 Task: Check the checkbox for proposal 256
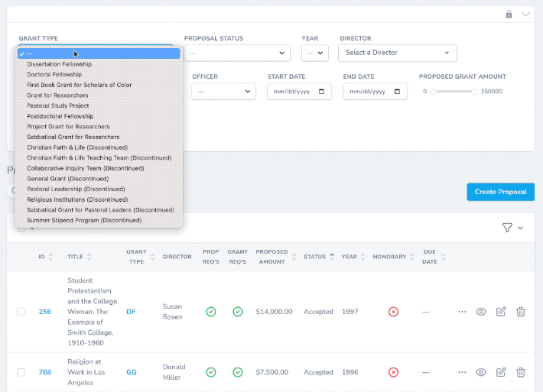[21, 312]
